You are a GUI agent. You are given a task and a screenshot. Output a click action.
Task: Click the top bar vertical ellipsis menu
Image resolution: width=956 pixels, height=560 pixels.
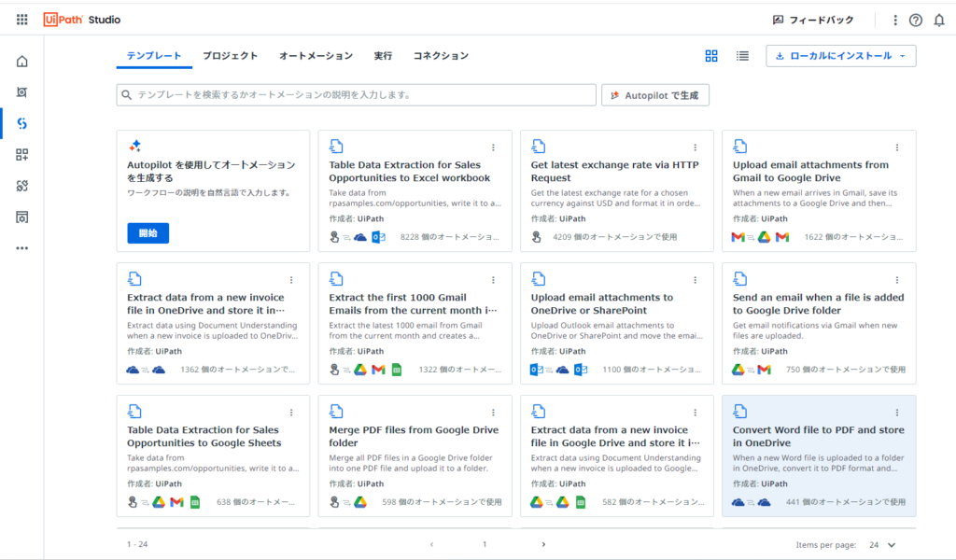(x=895, y=20)
